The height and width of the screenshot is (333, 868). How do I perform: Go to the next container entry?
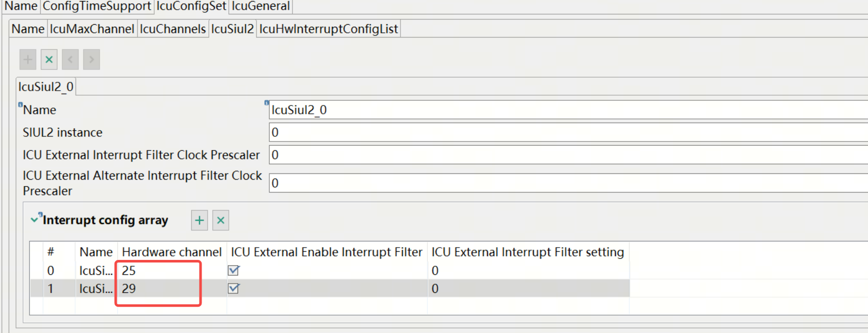tap(91, 59)
